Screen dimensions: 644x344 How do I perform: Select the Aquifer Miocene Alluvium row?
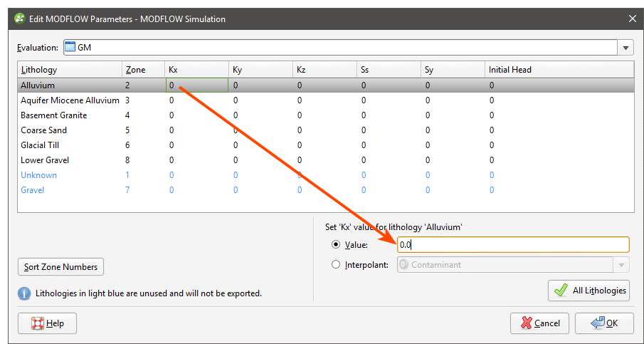click(x=326, y=100)
